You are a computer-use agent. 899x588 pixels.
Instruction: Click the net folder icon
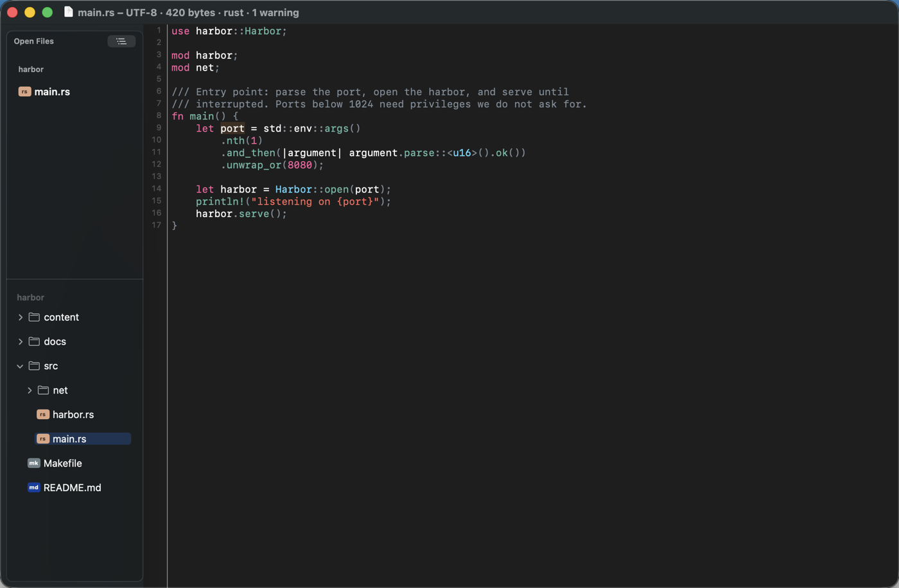tap(43, 390)
